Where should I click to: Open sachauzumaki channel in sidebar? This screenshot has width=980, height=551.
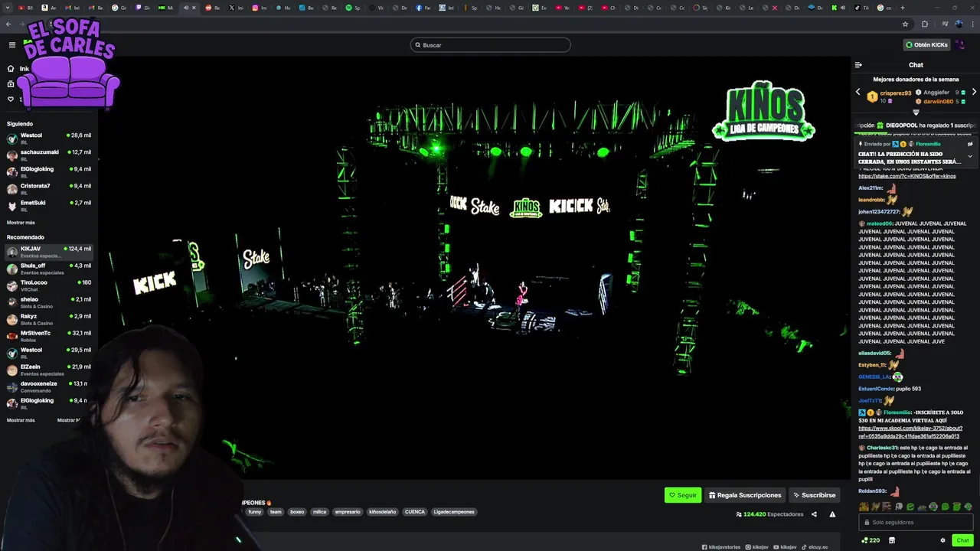[x=49, y=155]
